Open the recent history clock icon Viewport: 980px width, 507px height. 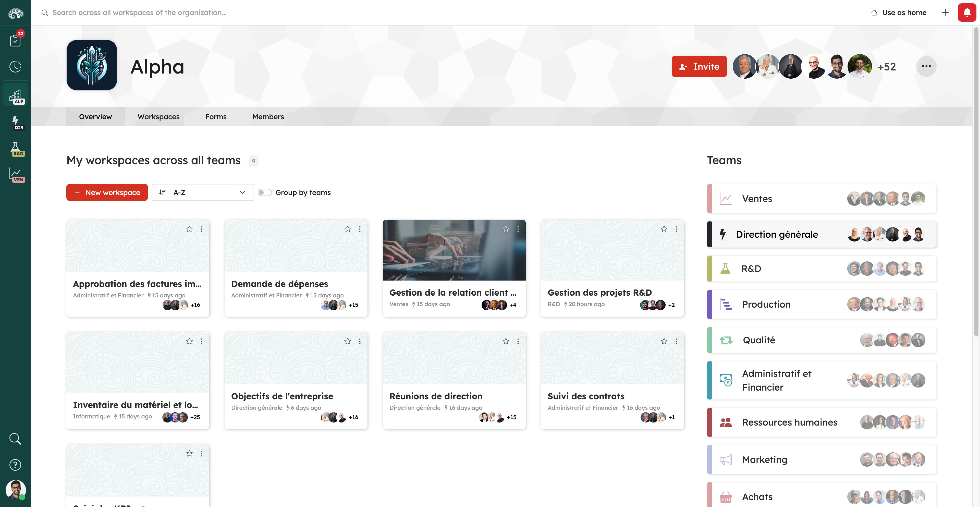pos(15,67)
